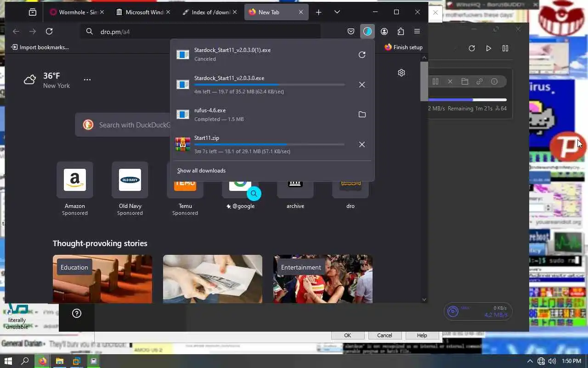Open the money envelope story card
This screenshot has height=368, width=588.
pos(213,279)
